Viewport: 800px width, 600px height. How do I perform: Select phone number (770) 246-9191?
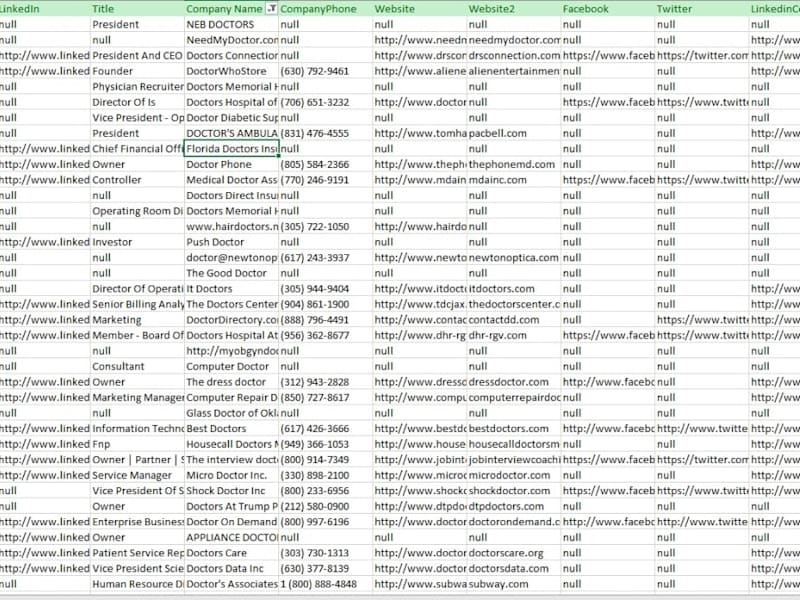click(326, 180)
